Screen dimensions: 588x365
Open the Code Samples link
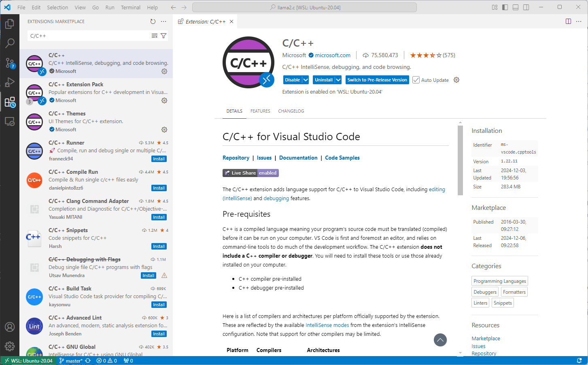(x=342, y=158)
